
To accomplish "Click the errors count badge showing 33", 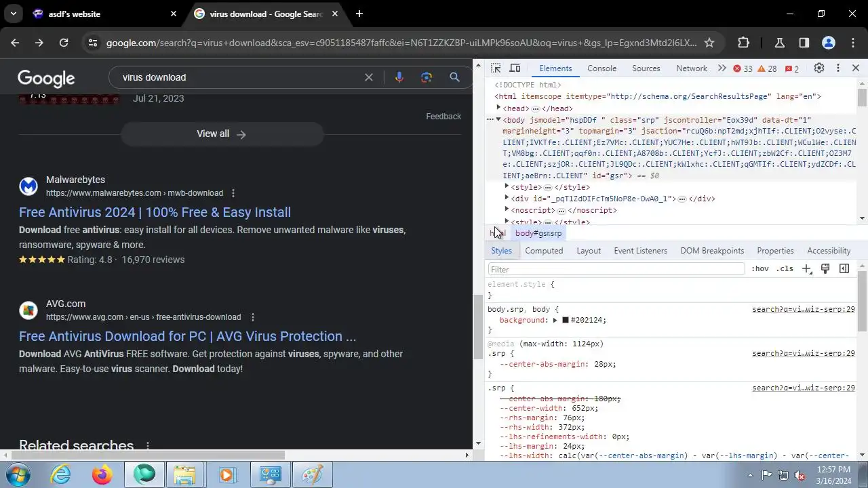I will (x=743, y=69).
